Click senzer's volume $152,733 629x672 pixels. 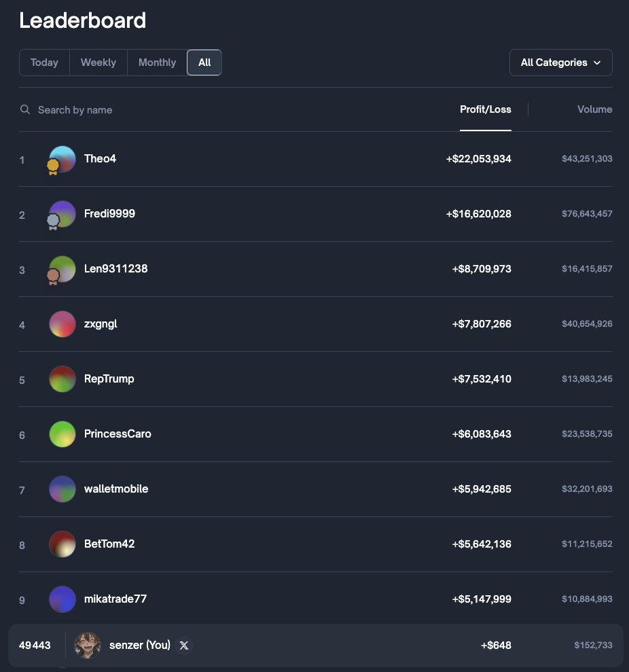point(593,645)
